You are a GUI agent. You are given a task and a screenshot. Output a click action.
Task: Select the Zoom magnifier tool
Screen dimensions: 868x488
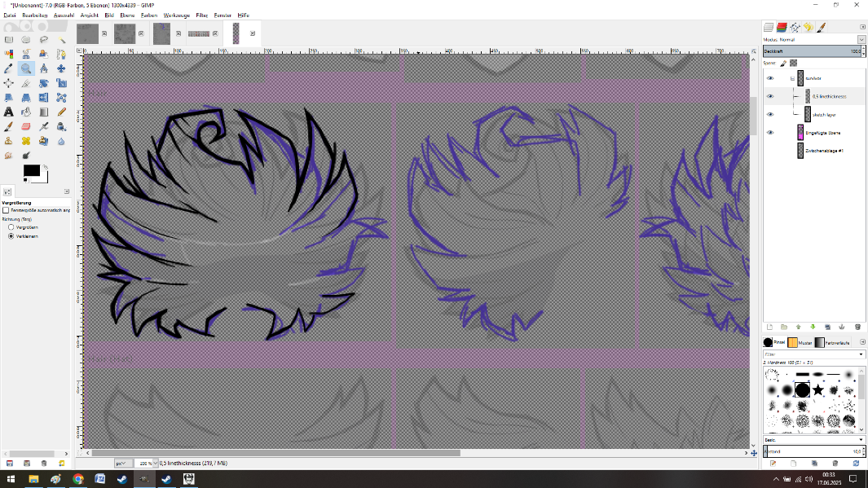26,68
